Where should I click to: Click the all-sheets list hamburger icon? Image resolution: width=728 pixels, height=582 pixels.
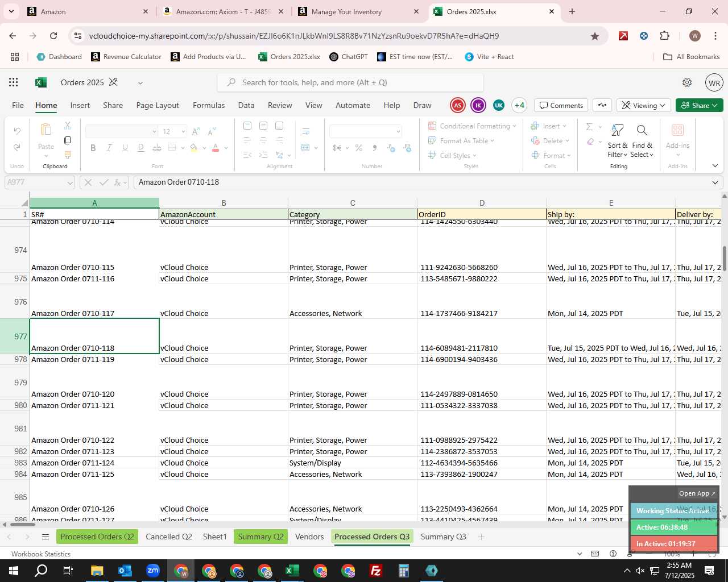(x=45, y=537)
